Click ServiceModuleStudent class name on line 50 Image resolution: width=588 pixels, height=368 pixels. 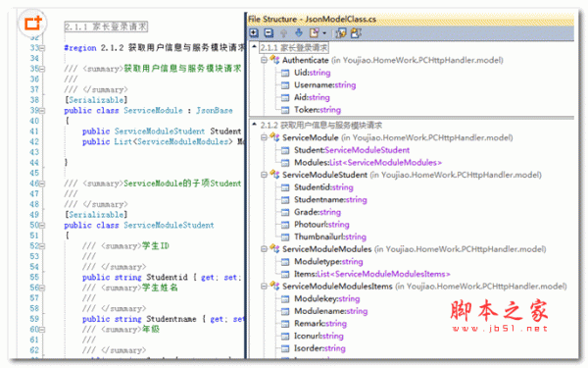(x=169, y=225)
